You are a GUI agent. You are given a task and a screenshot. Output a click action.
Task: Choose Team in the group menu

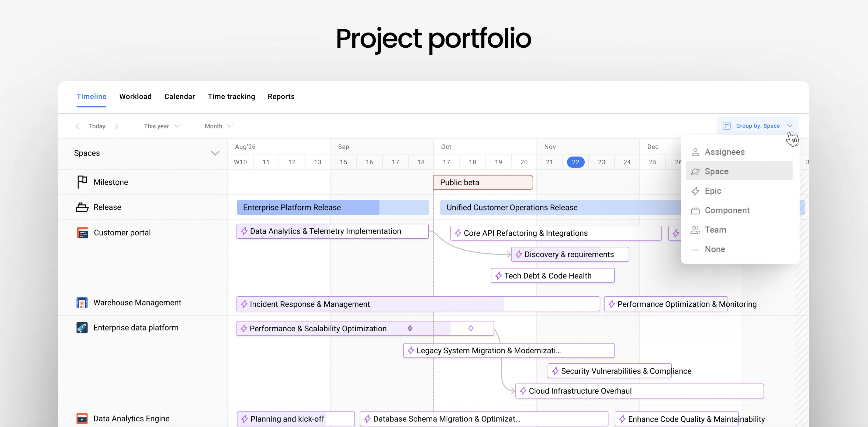pos(739,230)
